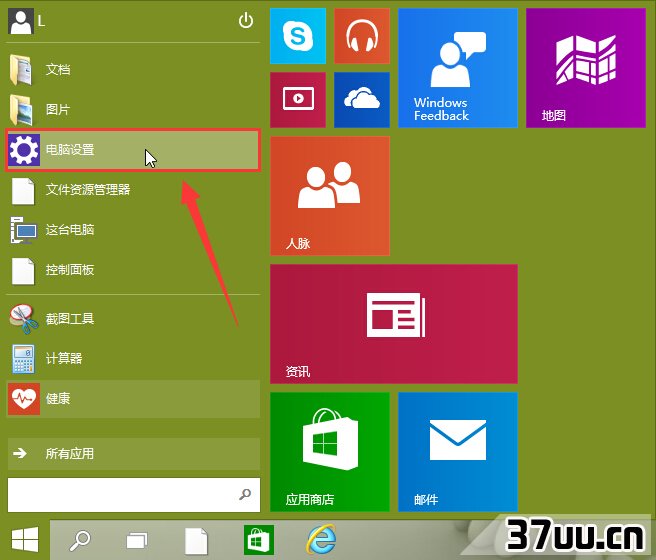
Task: Open the 资讯 news tile
Action: click(394, 324)
